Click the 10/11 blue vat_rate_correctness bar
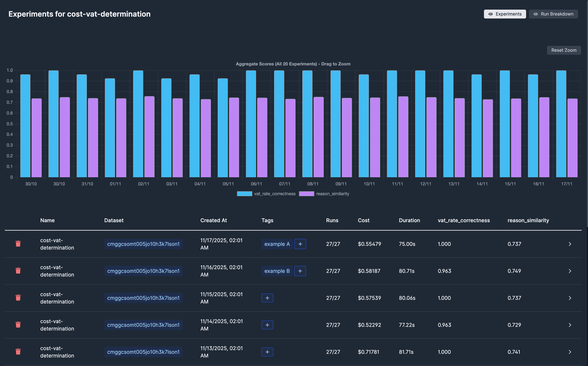The image size is (588, 366). pos(364,126)
